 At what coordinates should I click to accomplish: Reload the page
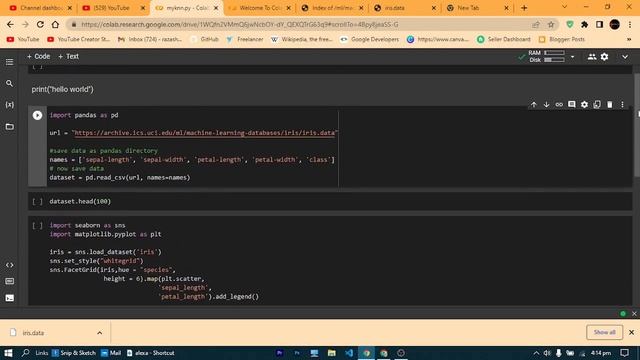point(40,24)
